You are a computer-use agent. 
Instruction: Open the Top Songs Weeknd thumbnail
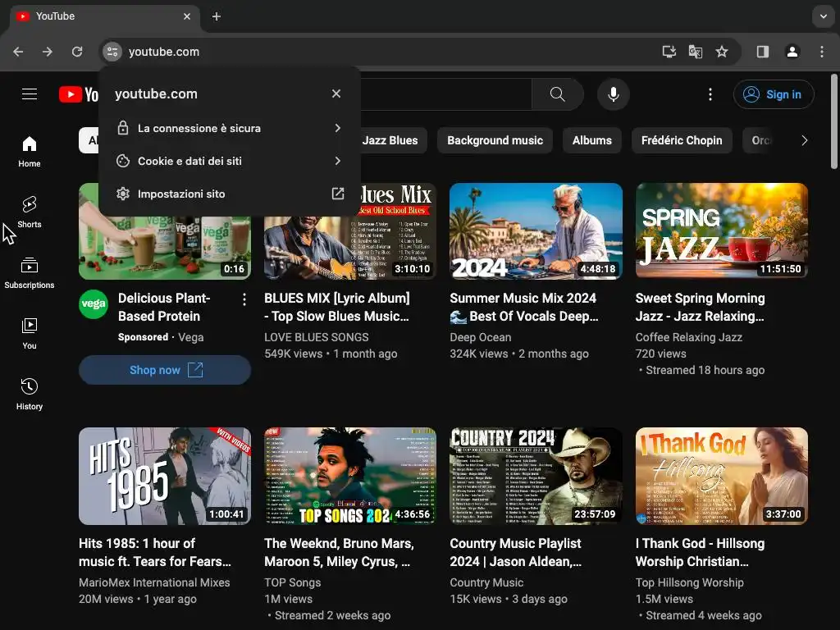click(x=350, y=477)
